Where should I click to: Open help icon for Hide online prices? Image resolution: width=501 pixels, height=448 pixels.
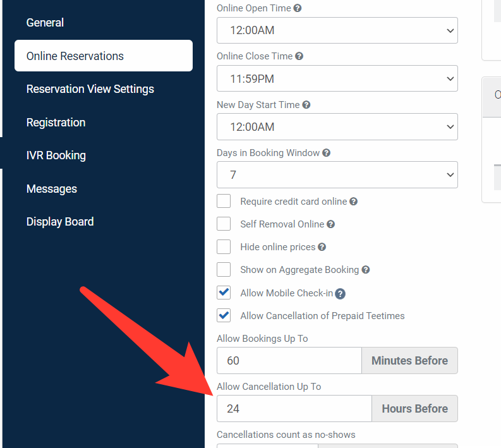pos(322,247)
